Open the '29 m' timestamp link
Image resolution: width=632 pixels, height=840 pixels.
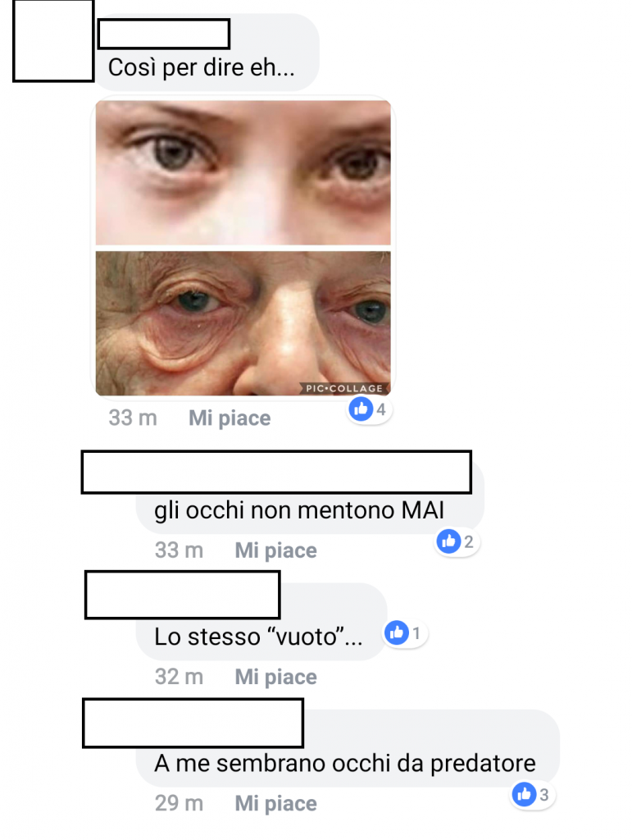[179, 803]
